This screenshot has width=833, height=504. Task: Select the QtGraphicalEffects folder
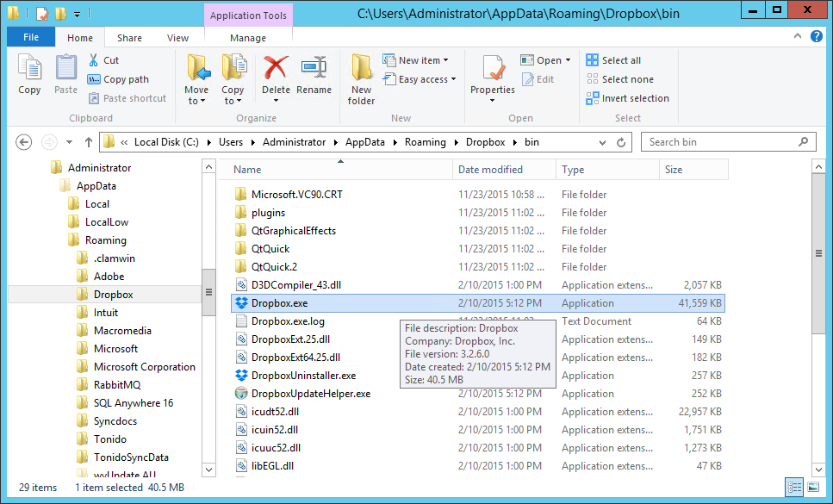point(286,231)
